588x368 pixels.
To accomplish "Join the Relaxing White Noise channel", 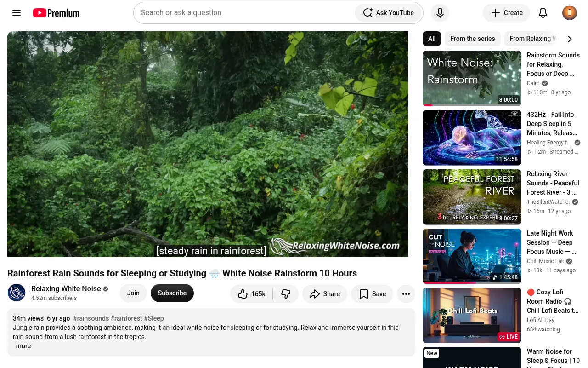I will [133, 293].
